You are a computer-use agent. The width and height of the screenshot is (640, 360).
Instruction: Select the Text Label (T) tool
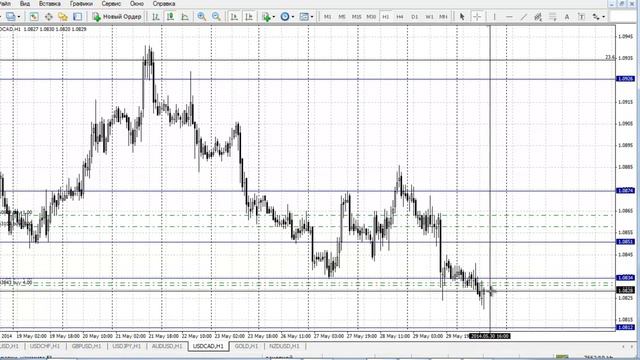[582, 17]
